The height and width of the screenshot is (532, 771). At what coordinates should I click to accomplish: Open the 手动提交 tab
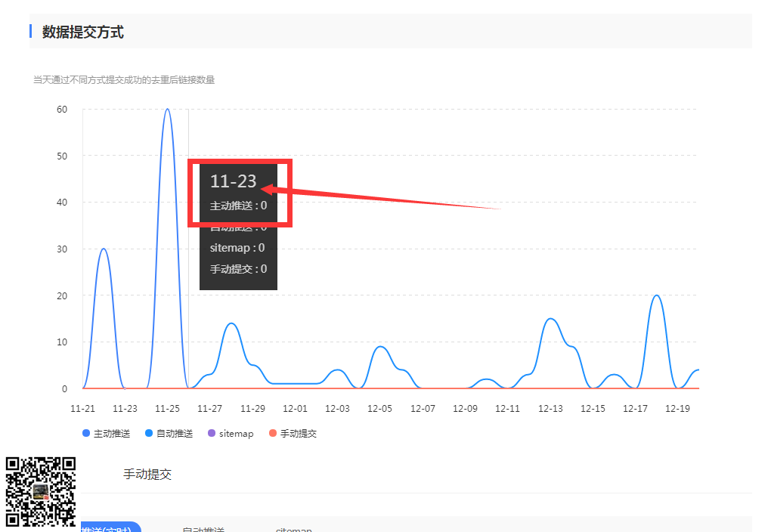pos(147,475)
